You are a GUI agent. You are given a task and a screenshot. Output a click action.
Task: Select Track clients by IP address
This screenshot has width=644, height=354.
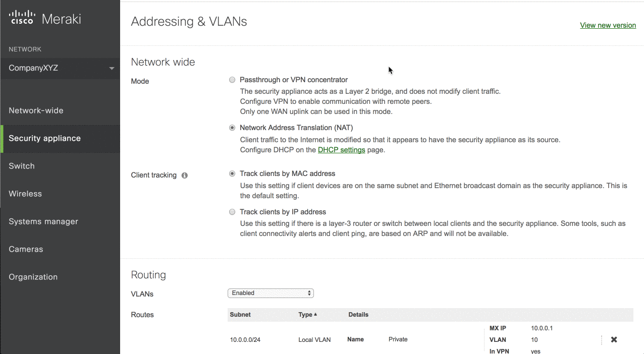click(x=232, y=212)
